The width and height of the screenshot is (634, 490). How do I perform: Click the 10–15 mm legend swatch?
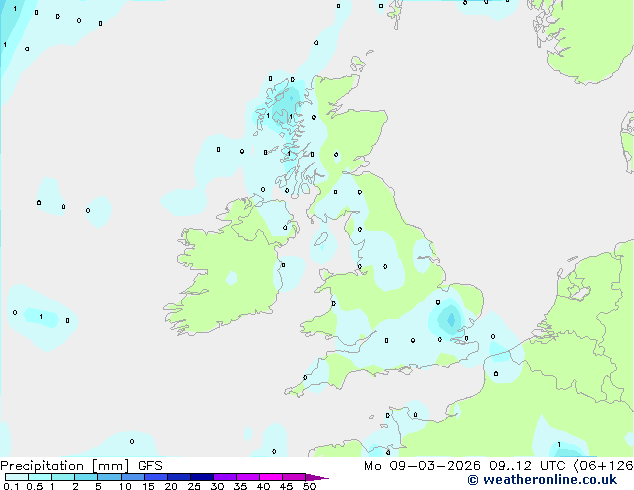[x=133, y=477]
